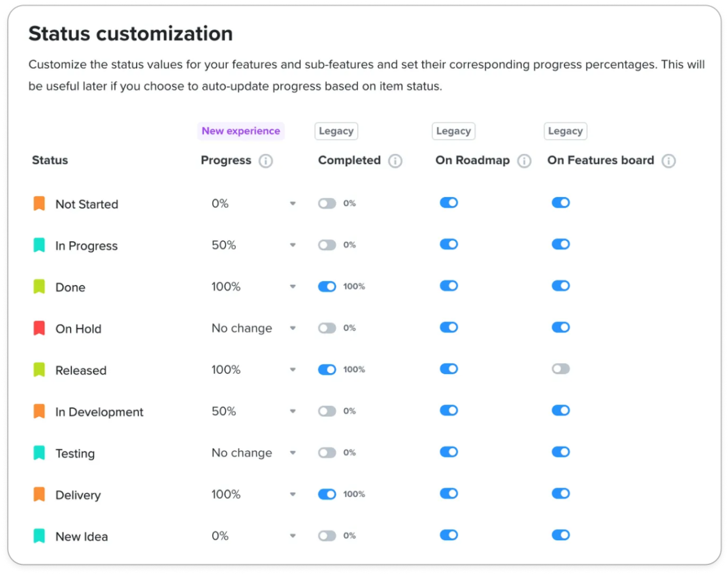Click the New experience badge
Viewport: 728px width, 574px height.
tap(241, 131)
